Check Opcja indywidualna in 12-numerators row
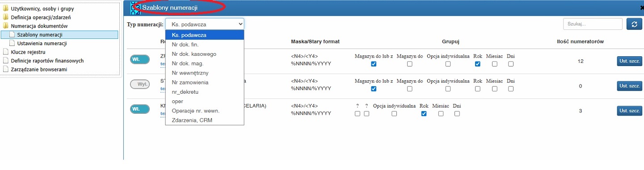Image resolution: width=644 pixels, height=170 pixels. pyautogui.click(x=448, y=64)
